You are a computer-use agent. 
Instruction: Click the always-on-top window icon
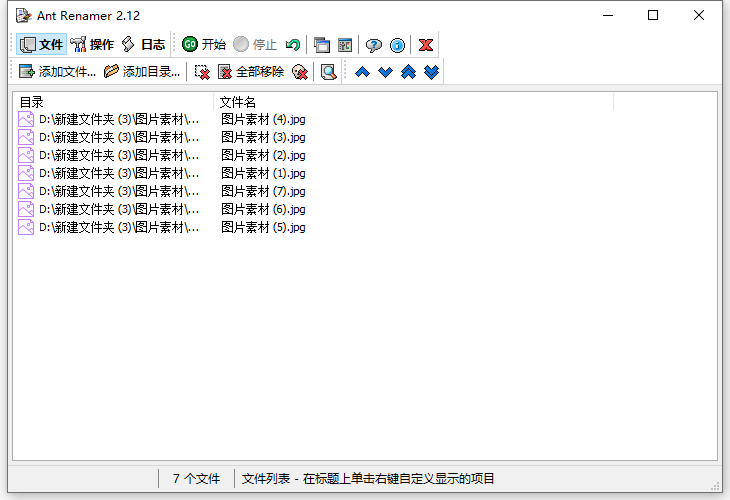(x=322, y=45)
